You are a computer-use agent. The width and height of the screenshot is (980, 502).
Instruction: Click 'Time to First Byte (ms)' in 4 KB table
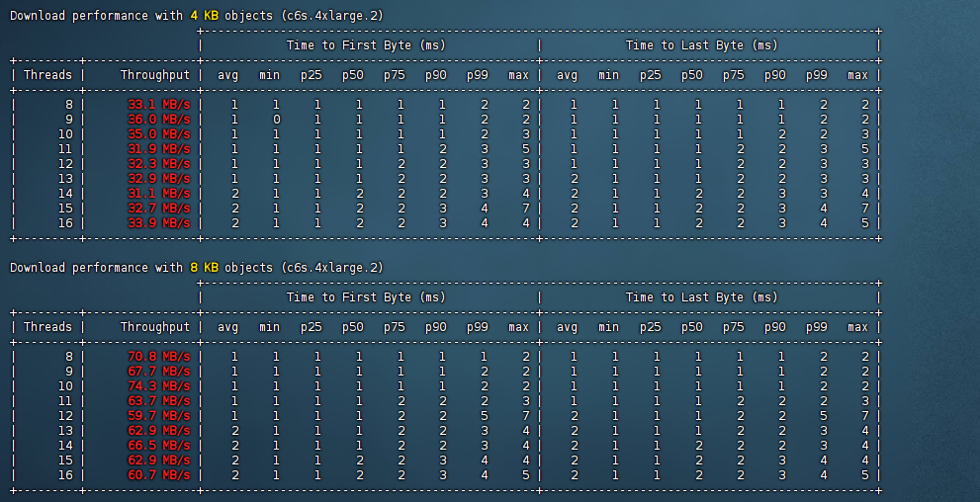coord(366,45)
